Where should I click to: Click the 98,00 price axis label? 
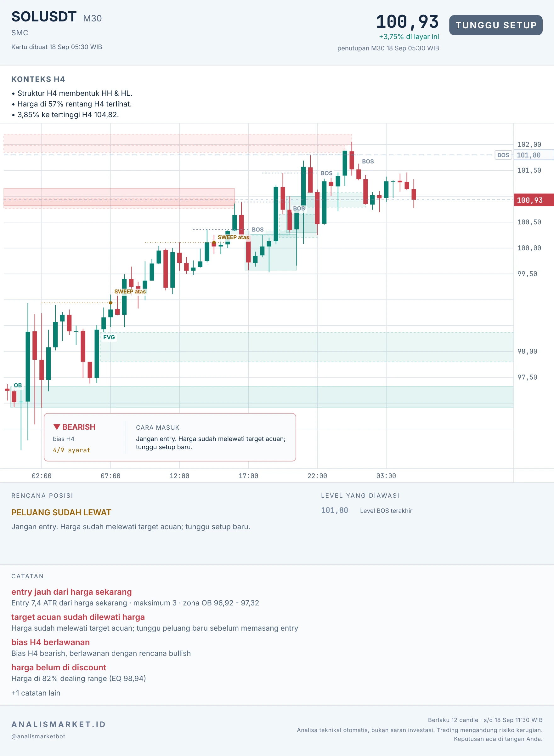pyautogui.click(x=527, y=351)
